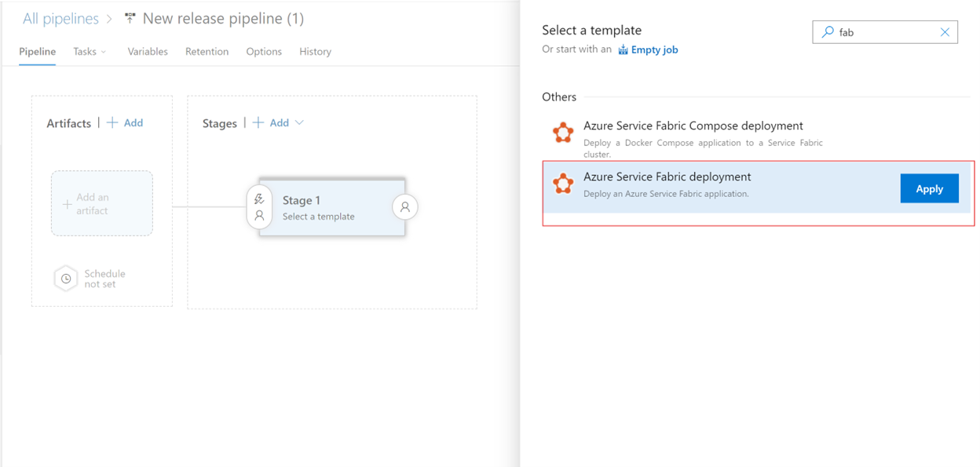Image resolution: width=980 pixels, height=467 pixels.
Task: Click the post-deployment conditions icon on Stage 1
Action: (404, 206)
